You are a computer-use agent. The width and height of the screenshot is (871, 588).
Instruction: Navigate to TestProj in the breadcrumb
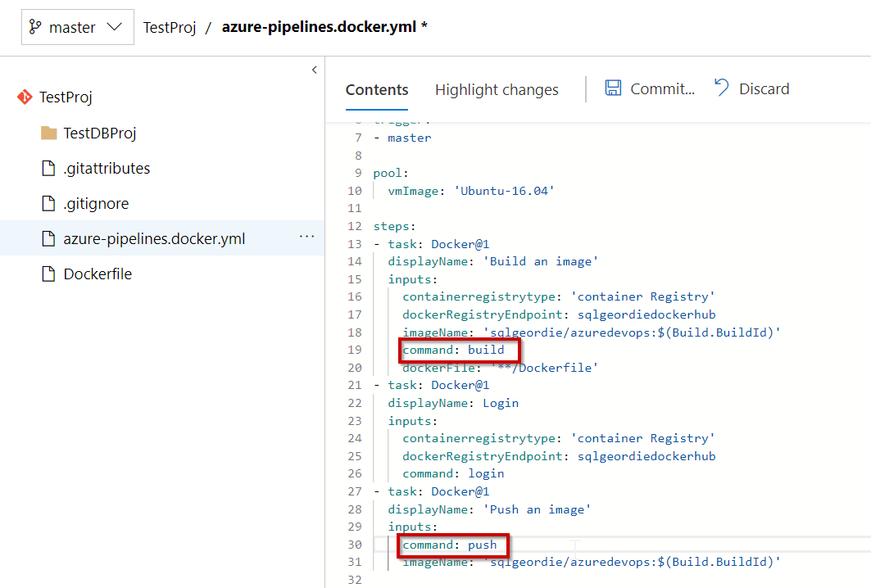(x=170, y=27)
